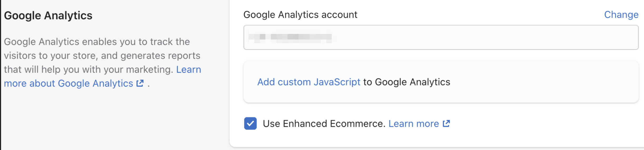Open Learn more link beside Enhanced Ecommerce
This screenshot has width=644, height=150.
[414, 124]
